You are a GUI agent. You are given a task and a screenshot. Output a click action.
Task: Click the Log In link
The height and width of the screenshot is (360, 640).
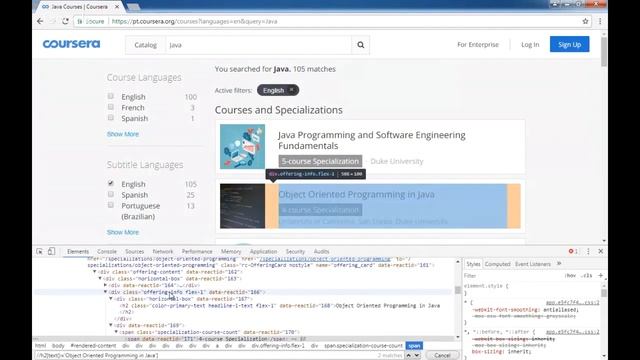(530, 44)
